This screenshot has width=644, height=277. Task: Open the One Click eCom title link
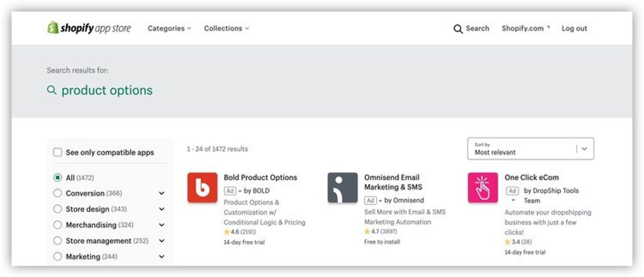tap(532, 178)
